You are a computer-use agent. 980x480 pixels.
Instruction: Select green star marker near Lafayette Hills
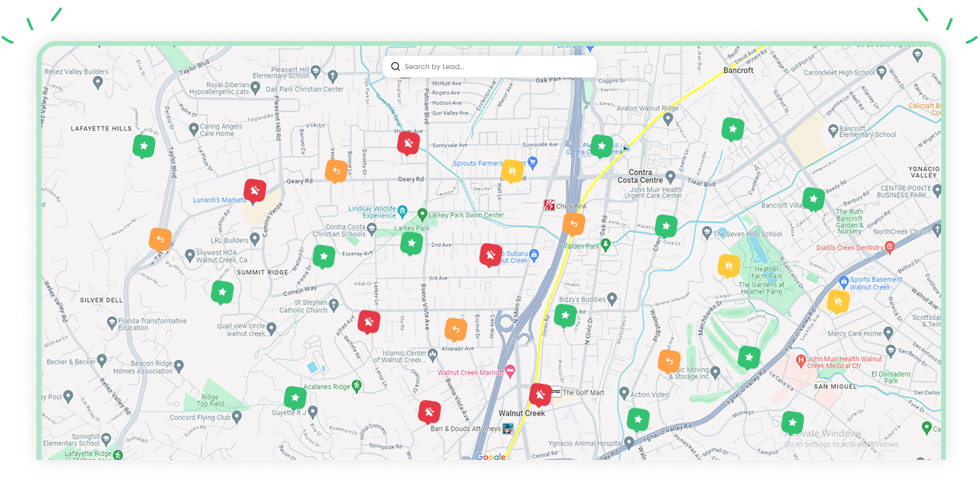pos(144,145)
